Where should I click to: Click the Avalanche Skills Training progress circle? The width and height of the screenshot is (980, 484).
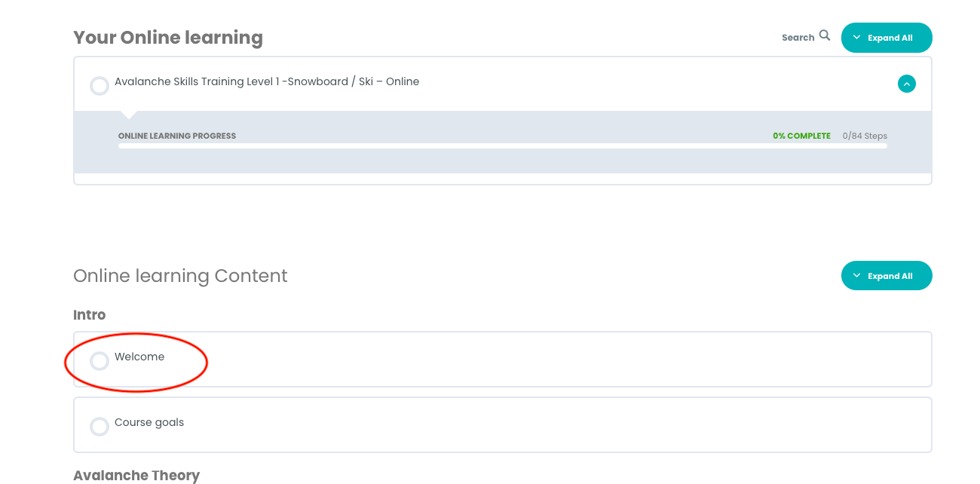tap(100, 86)
